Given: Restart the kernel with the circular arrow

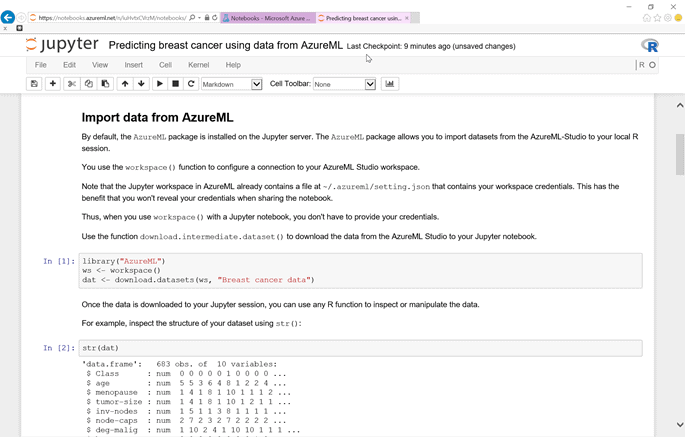Looking at the screenshot, I should (191, 84).
